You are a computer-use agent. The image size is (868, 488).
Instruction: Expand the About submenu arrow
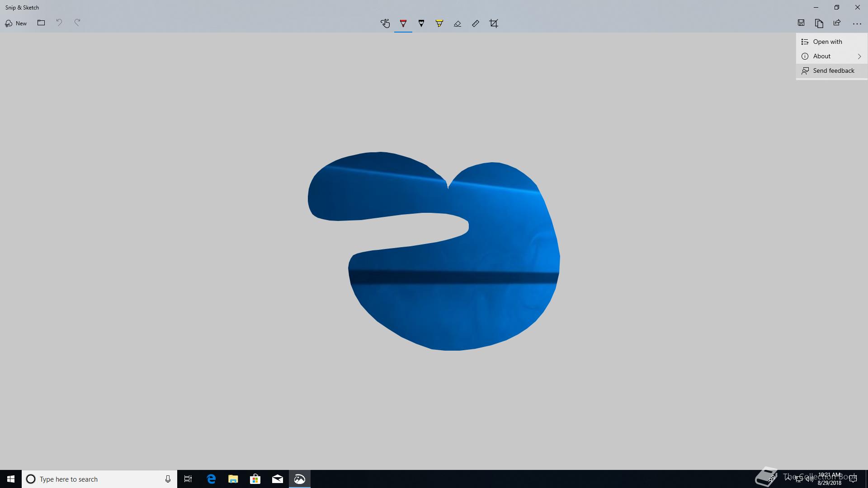(859, 56)
